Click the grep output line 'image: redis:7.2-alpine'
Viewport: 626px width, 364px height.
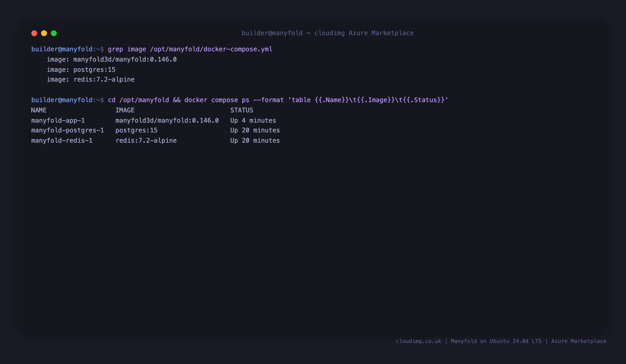[91, 80]
